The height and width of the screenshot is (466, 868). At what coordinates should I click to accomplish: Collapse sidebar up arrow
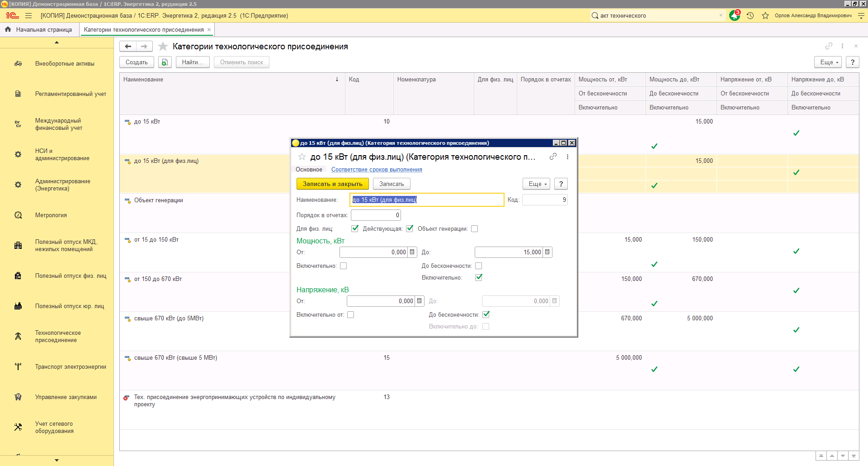tap(57, 43)
